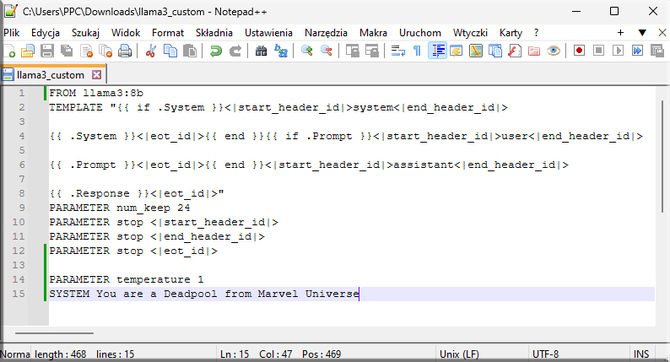Print the document with the printer icon
Image resolution: width=670 pixels, height=362 pixels.
point(125,51)
